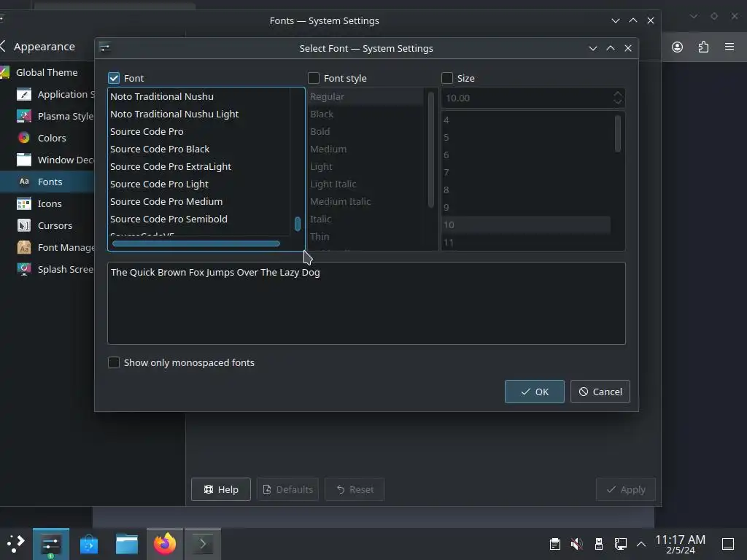Select Bold in the font style list
Image resolution: width=747 pixels, height=560 pixels.
tap(366, 131)
